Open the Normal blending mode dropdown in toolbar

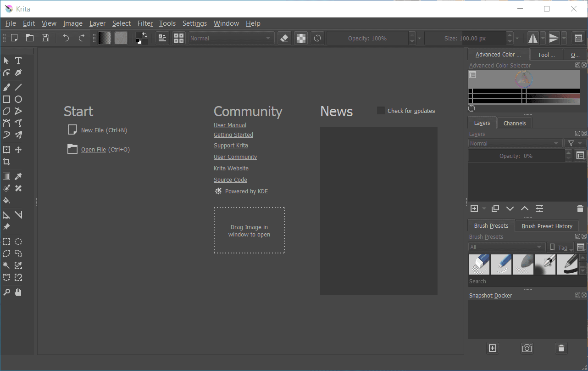[x=231, y=38]
